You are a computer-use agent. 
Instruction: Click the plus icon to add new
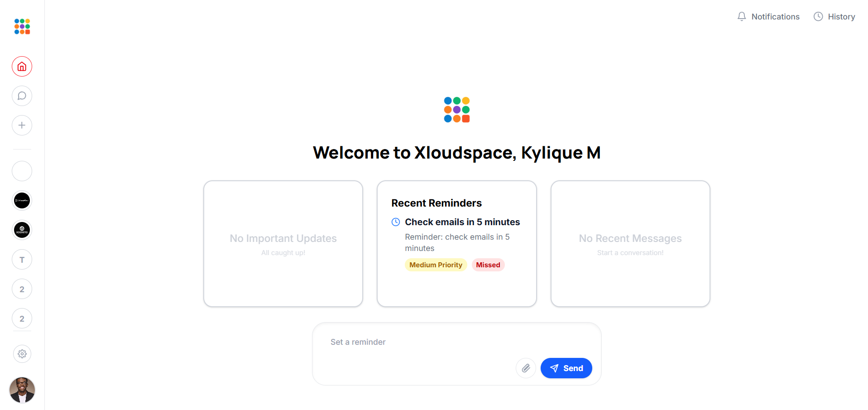pos(22,125)
